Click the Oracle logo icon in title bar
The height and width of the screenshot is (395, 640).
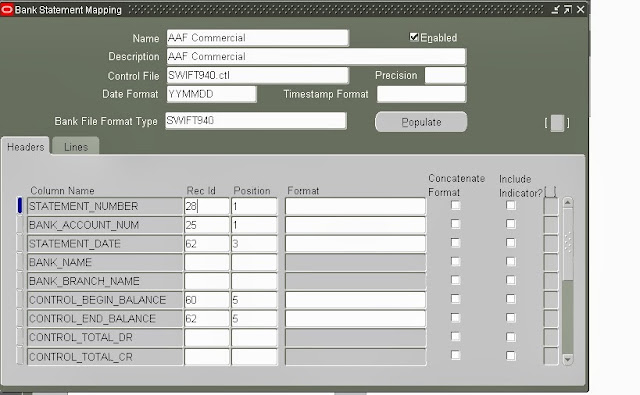click(7, 9)
